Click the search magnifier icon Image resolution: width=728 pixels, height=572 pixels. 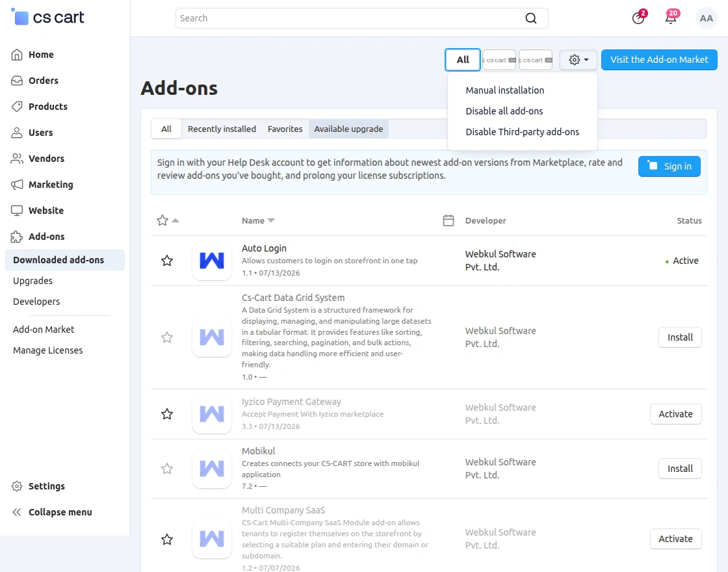pos(530,18)
